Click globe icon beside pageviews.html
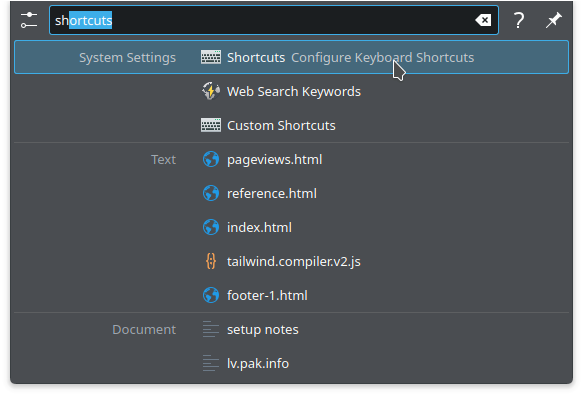This screenshot has height=394, width=583. coord(211,159)
